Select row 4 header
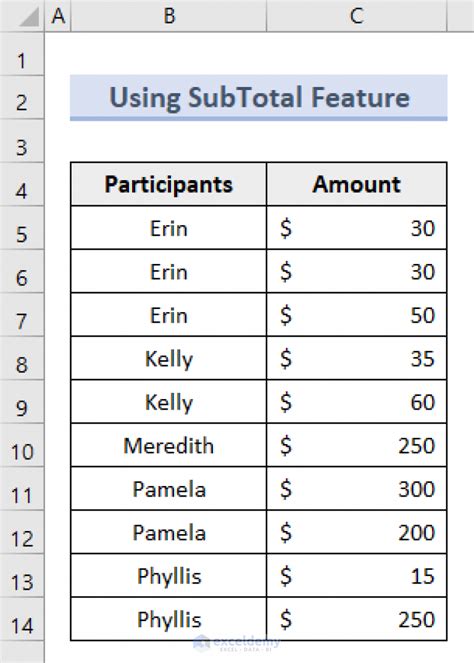The height and width of the screenshot is (663, 474). [x=22, y=185]
